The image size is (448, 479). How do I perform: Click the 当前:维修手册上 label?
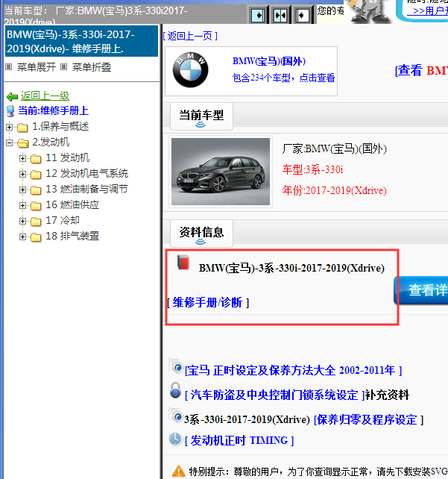point(53,110)
